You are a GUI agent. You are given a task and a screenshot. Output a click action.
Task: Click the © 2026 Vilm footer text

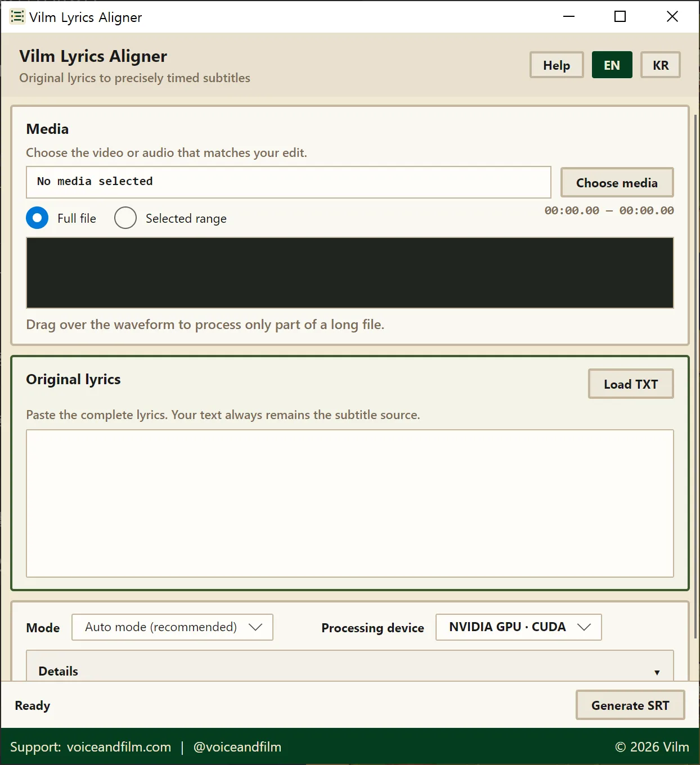(x=652, y=747)
